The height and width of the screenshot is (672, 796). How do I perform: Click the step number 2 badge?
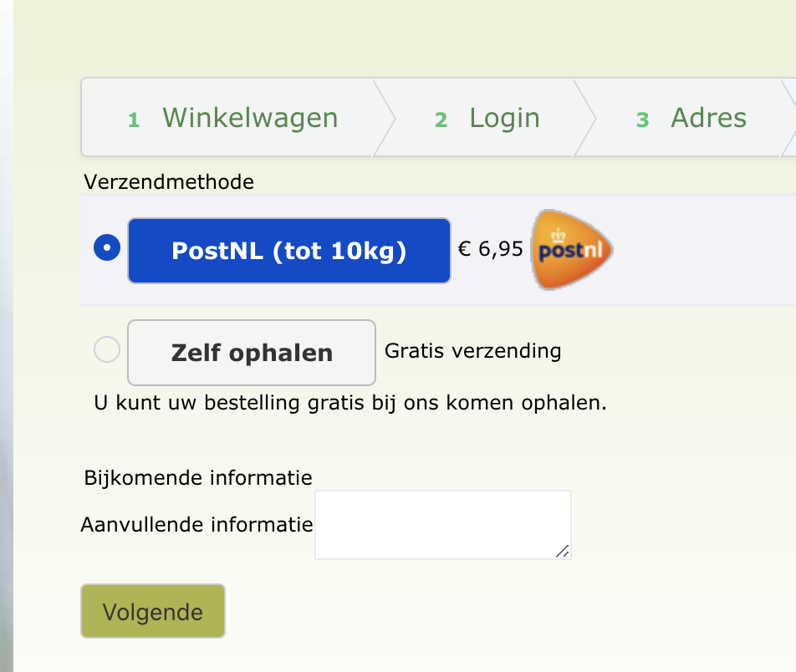pos(441,120)
